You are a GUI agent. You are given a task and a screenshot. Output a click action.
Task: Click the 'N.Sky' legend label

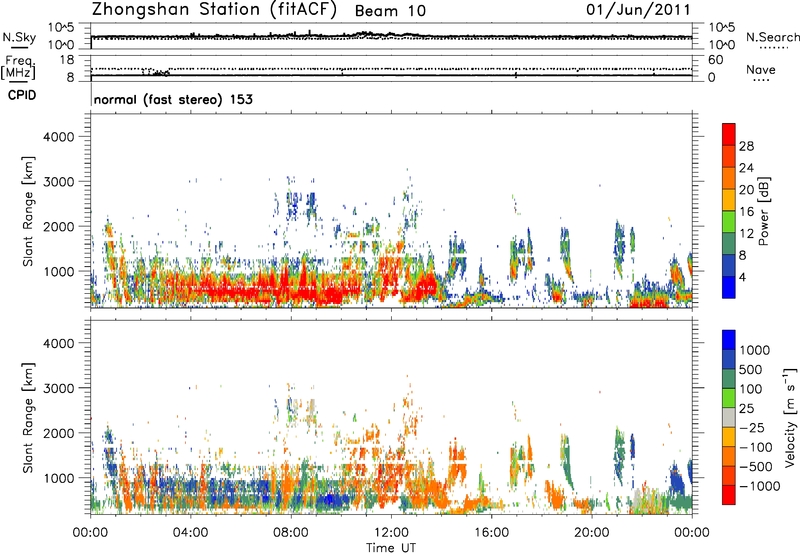click(x=19, y=37)
